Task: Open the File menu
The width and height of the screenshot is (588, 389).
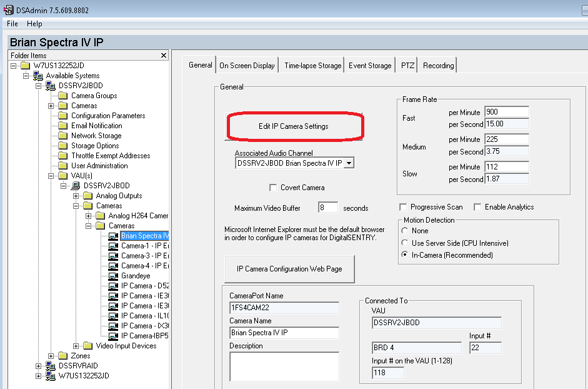Action: point(11,24)
